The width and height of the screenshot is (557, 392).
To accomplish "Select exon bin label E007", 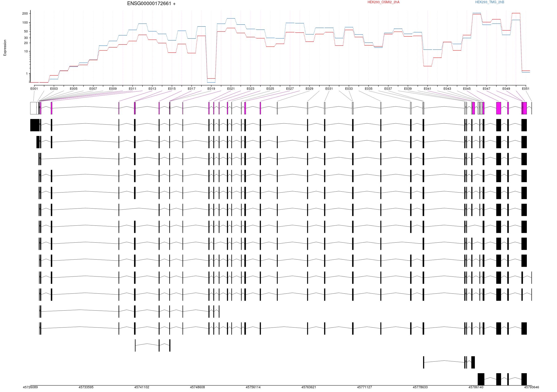I will pos(93,89).
